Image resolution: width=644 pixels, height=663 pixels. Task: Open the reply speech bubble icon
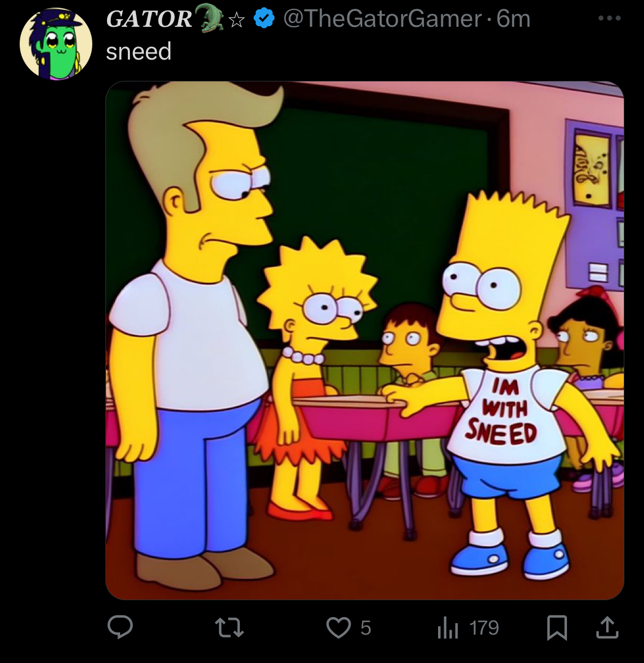click(120, 627)
